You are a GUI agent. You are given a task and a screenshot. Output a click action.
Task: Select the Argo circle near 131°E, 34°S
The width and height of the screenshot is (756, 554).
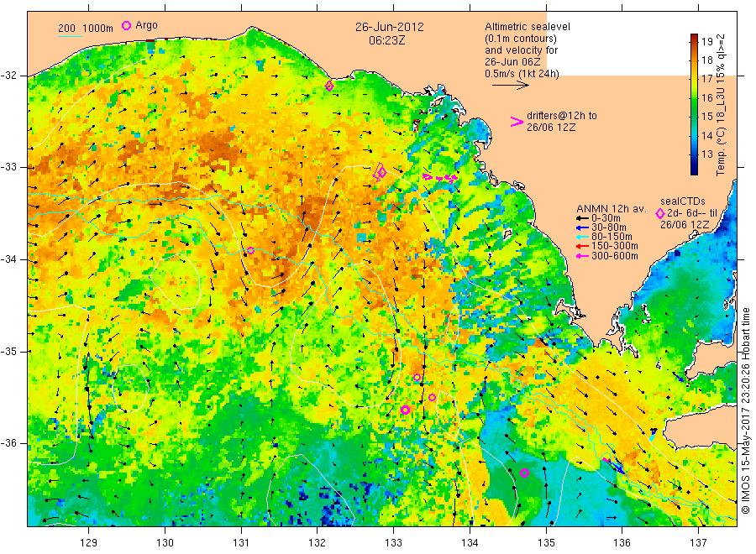coord(250,250)
